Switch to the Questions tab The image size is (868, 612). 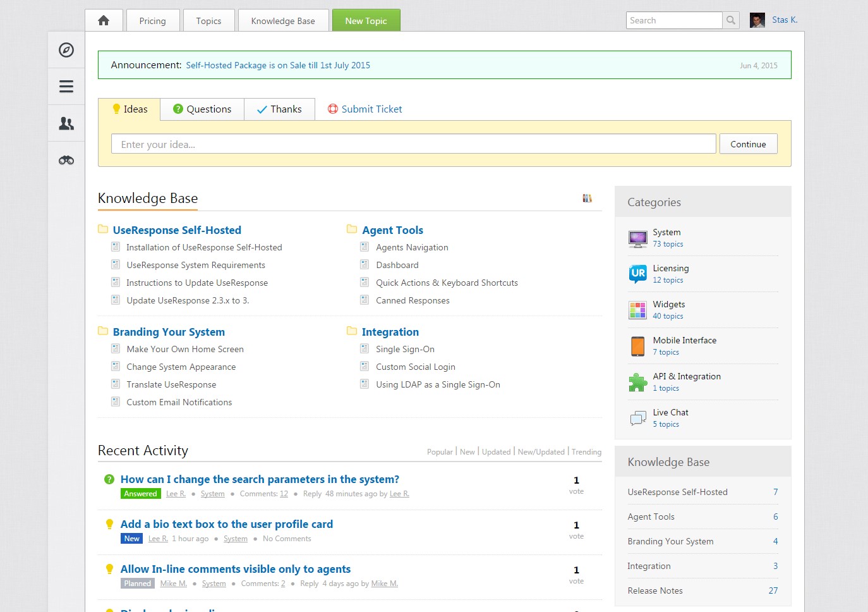pyautogui.click(x=202, y=109)
